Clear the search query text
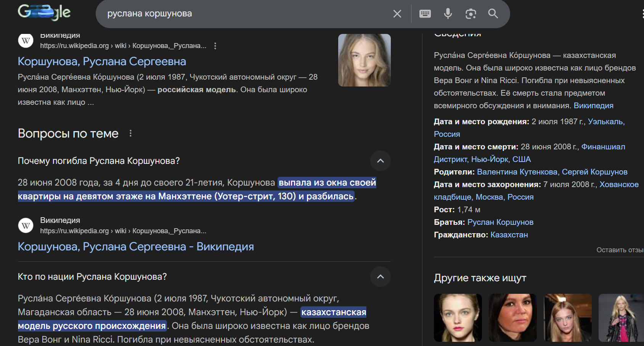 pos(397,14)
